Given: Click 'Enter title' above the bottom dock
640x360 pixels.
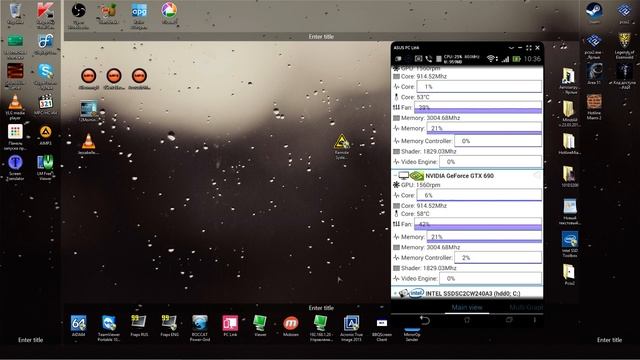Looking at the screenshot, I should pos(321,308).
